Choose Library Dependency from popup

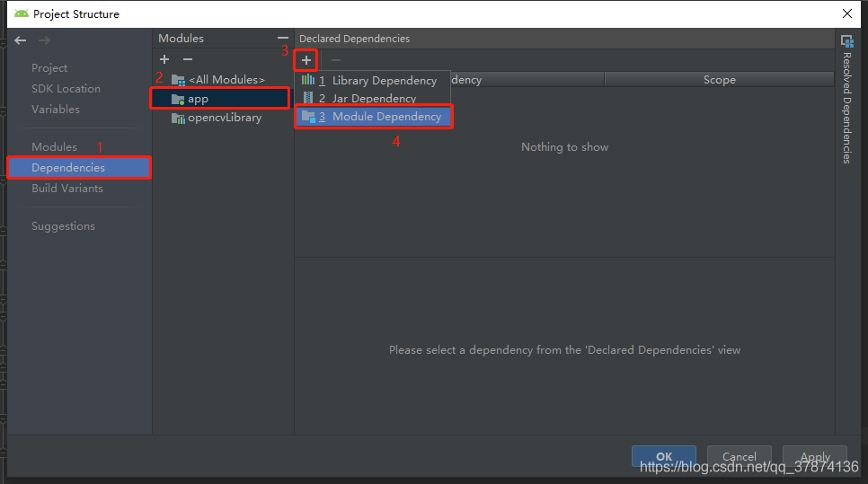click(x=373, y=81)
